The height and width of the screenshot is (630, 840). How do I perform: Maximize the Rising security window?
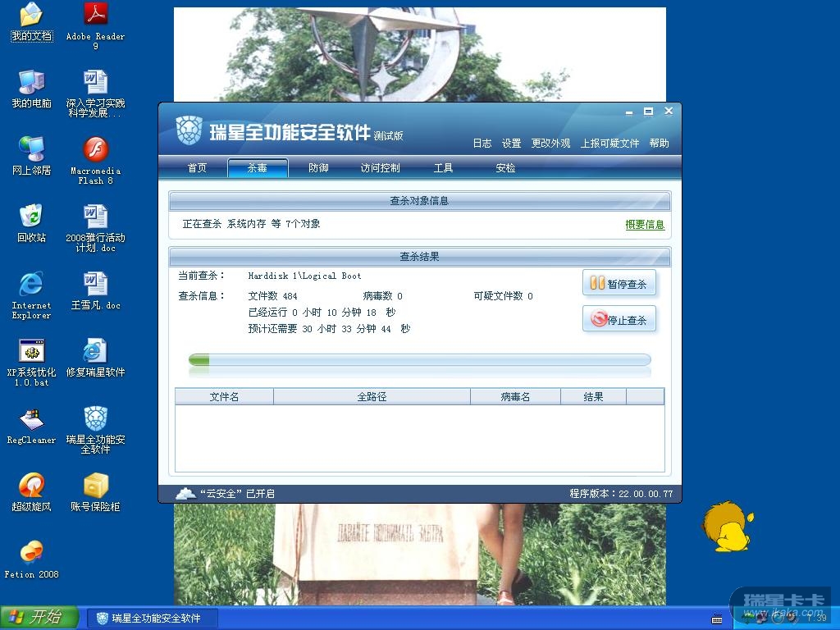[648, 112]
